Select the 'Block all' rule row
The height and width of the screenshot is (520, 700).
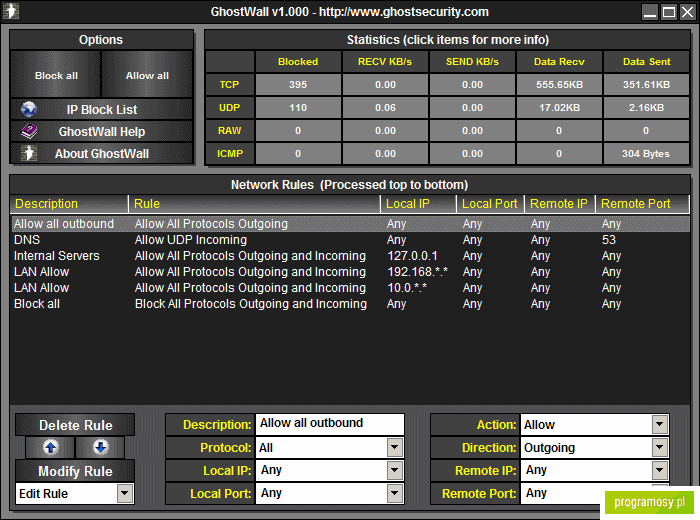pos(350,304)
